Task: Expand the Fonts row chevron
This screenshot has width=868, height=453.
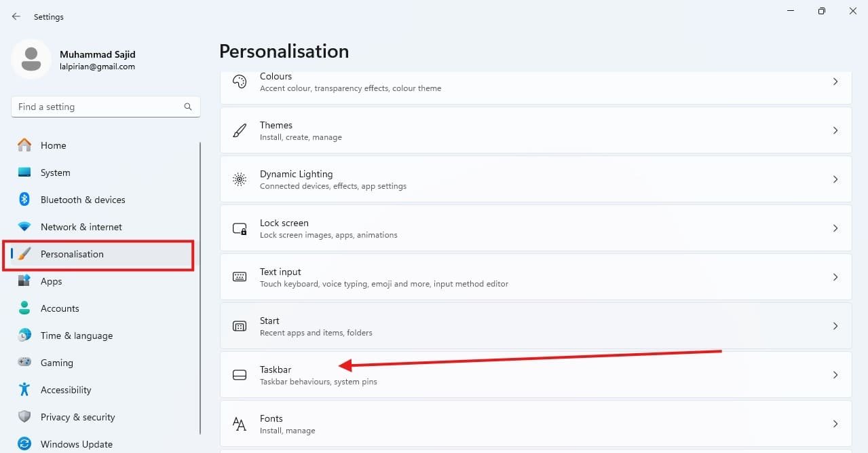Action: pyautogui.click(x=835, y=423)
